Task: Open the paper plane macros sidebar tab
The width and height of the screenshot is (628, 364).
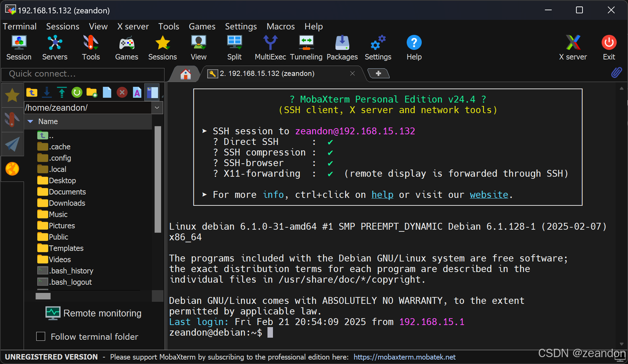Action: click(x=12, y=144)
